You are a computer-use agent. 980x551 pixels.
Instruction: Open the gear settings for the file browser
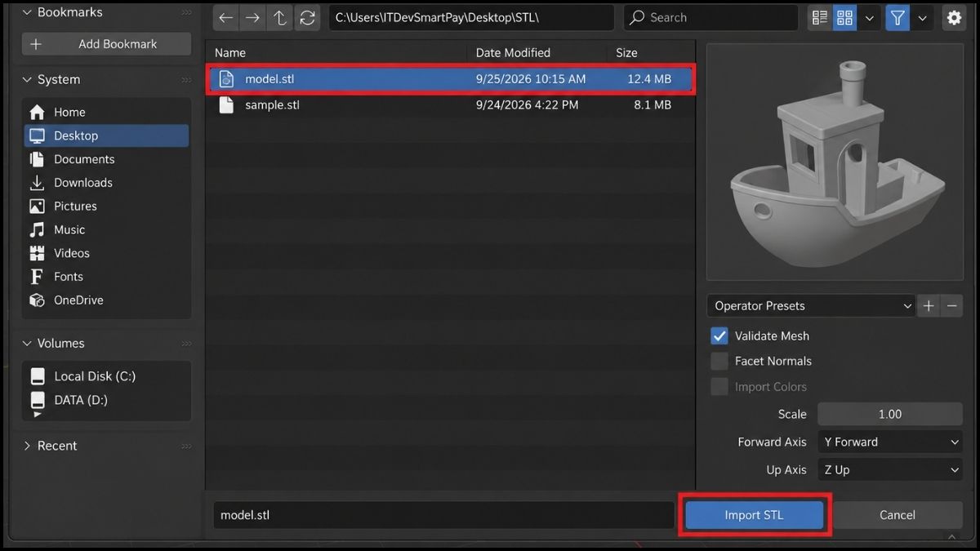tap(954, 17)
